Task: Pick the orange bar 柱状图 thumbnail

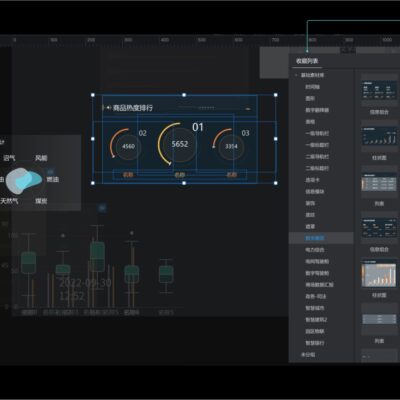Action: pos(379,273)
